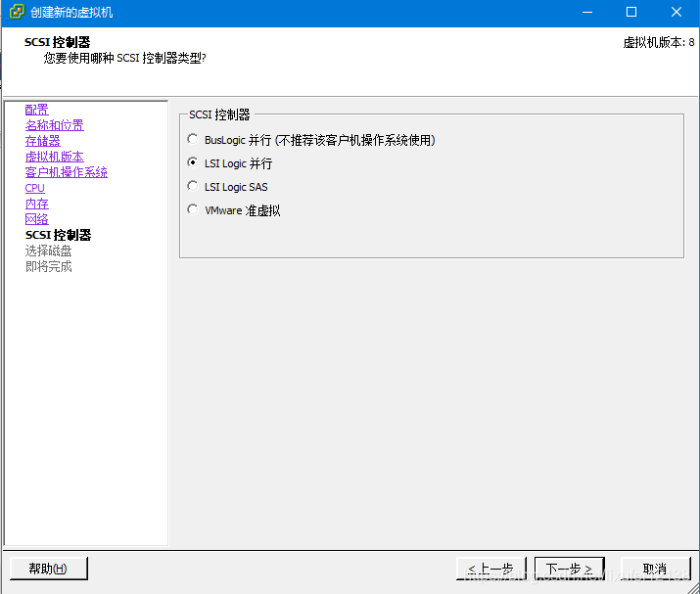Navigate to the CPU step link
The image size is (700, 594).
tap(35, 188)
